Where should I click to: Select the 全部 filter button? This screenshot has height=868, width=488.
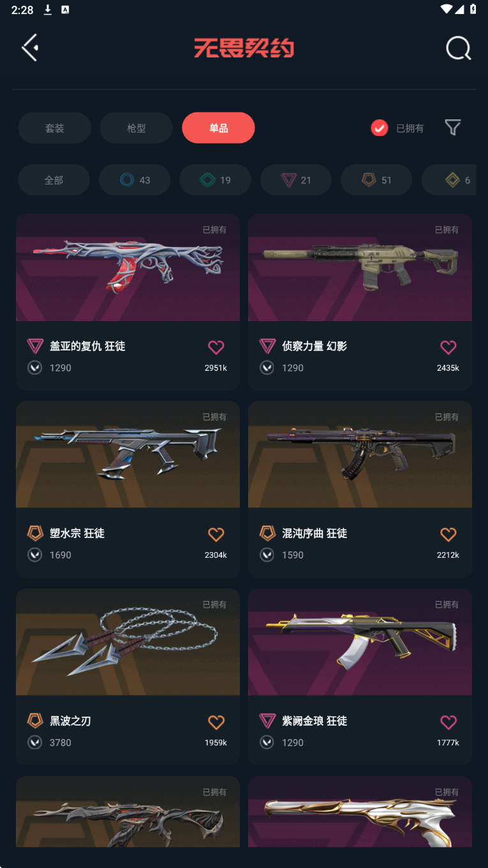[x=54, y=180]
